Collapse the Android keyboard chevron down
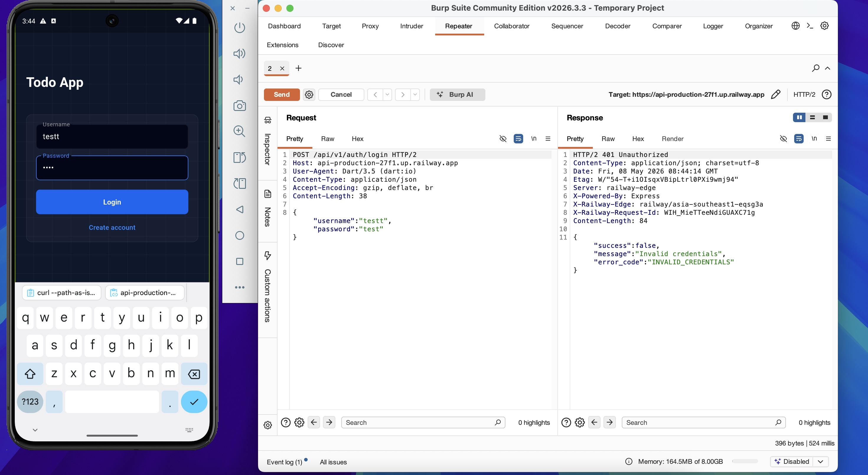Screen dimensions: 868x475 point(35,430)
